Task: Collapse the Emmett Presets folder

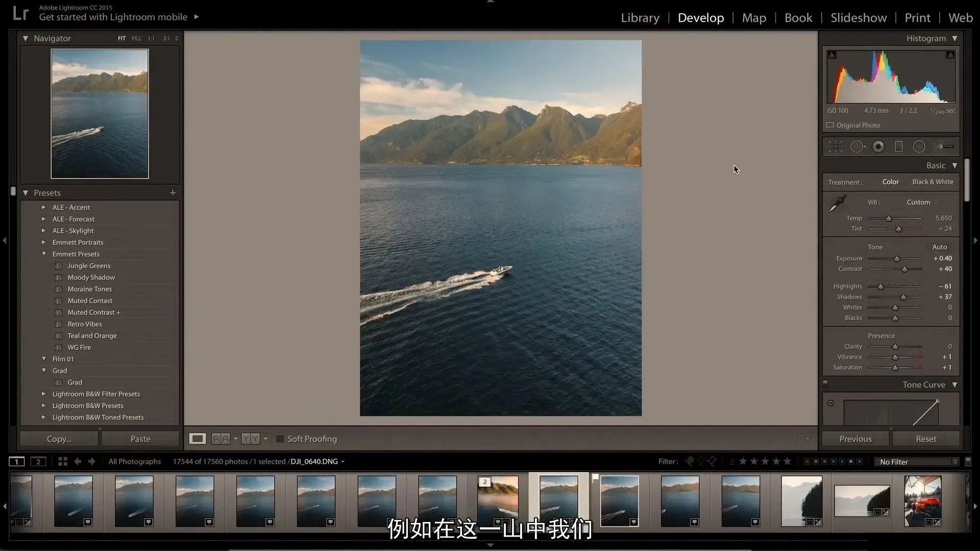Action: coord(43,254)
